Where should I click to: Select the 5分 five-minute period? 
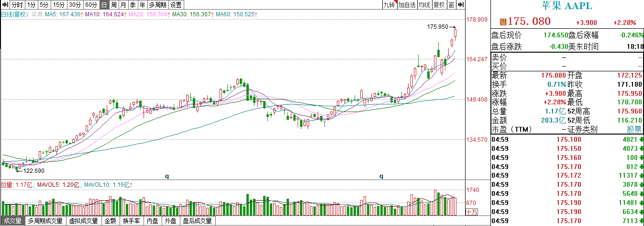tap(44, 5)
